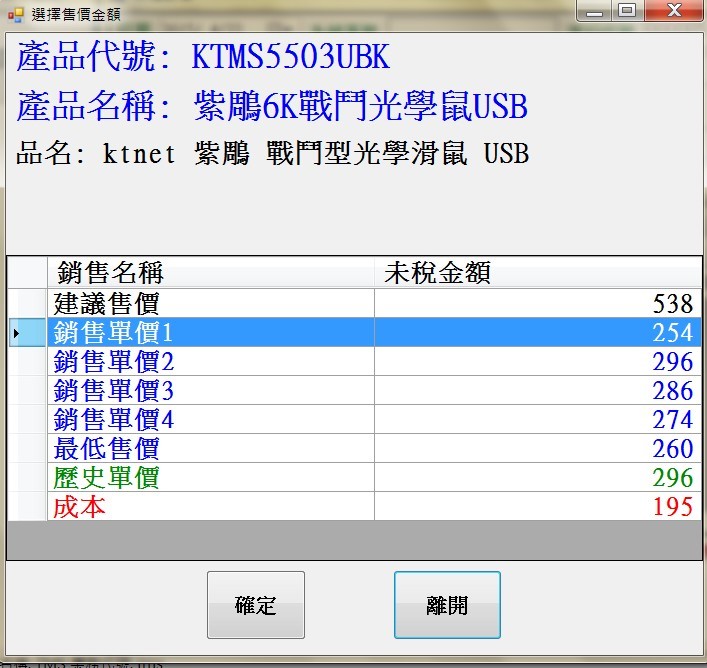Select the 建議售價 row name
707x668 pixels.
[x=211, y=303]
